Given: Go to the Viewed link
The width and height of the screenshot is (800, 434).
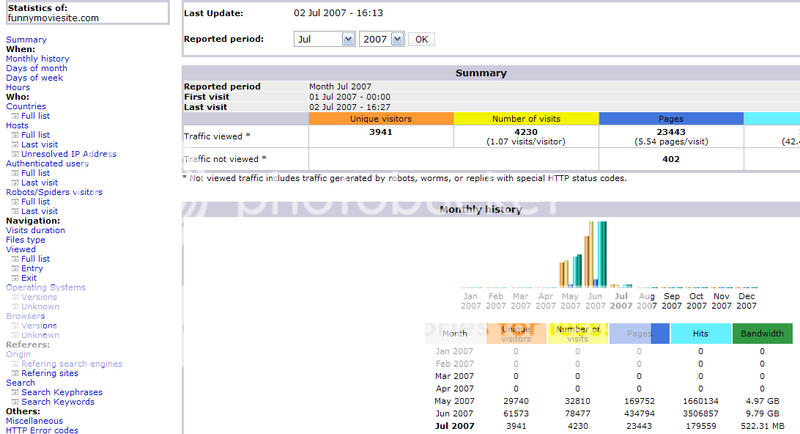Looking at the screenshot, I should pyautogui.click(x=20, y=249).
